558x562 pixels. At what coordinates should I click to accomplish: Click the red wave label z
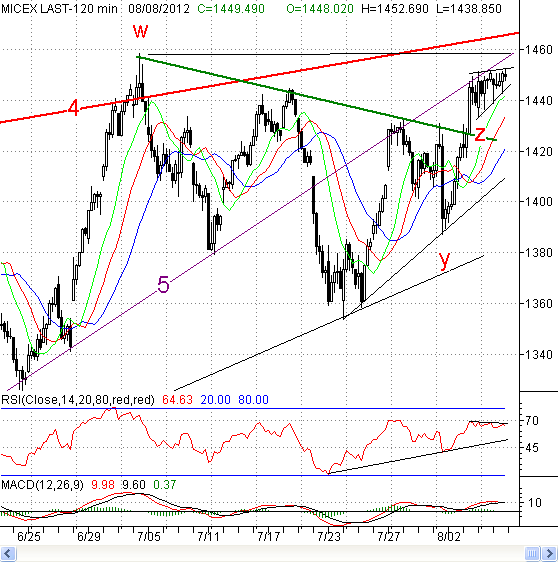point(480,134)
